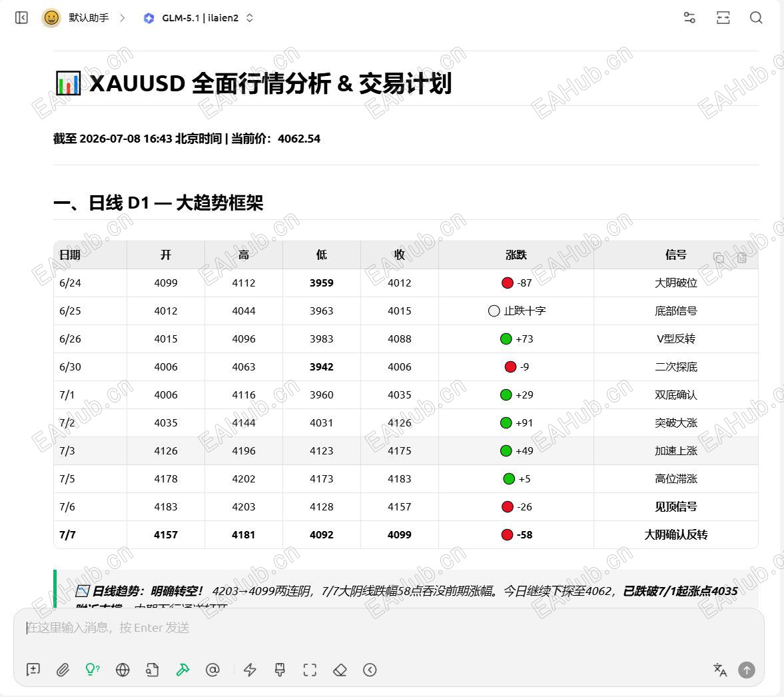The image size is (784, 697).
Task: Open knowledge base file-search icon
Action: pyautogui.click(x=153, y=670)
